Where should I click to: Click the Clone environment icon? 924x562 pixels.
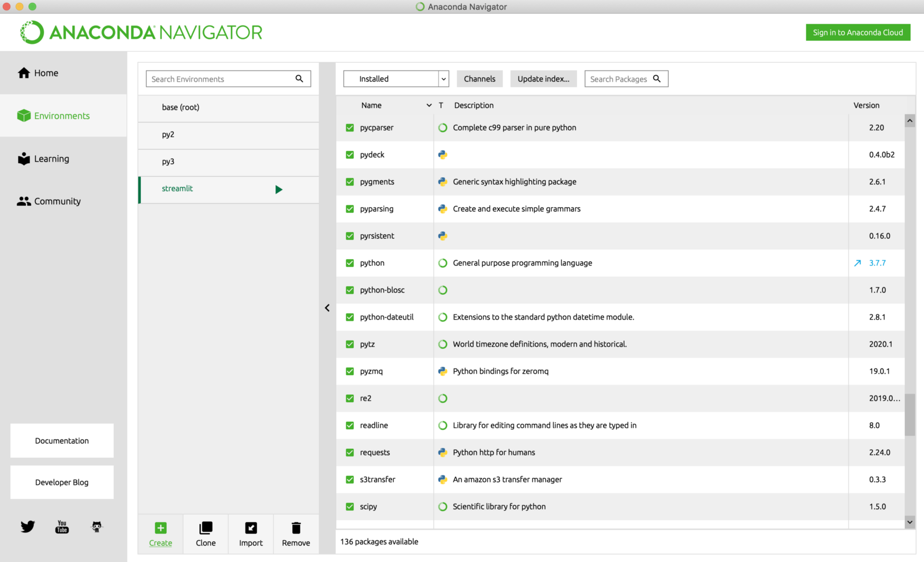coord(206,528)
